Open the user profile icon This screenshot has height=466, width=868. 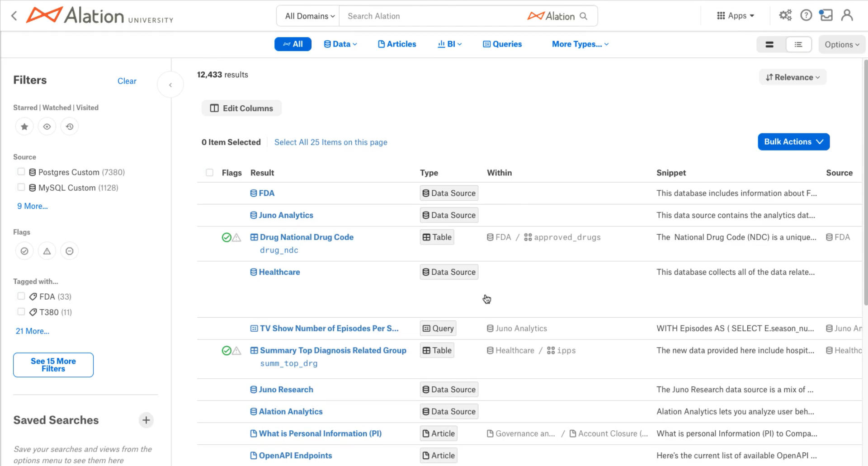tap(847, 15)
